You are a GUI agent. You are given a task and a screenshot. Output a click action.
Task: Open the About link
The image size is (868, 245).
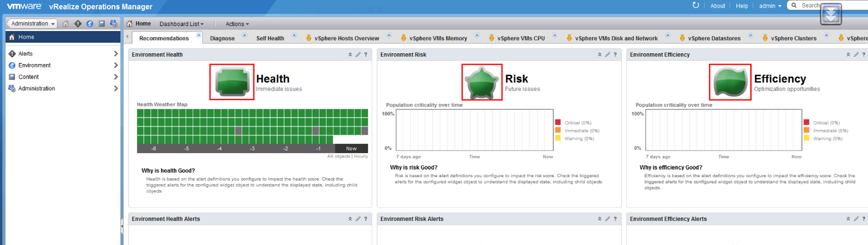(x=717, y=6)
